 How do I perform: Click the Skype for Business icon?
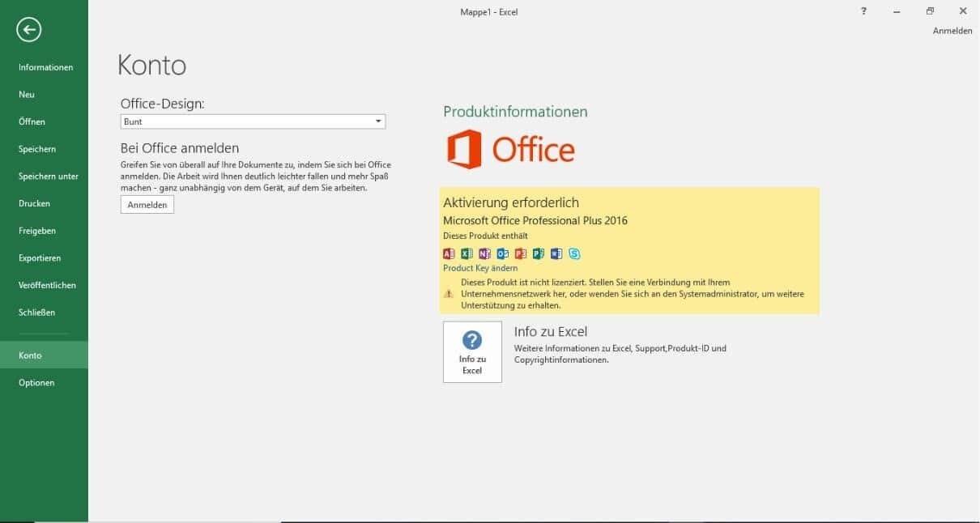(x=574, y=253)
